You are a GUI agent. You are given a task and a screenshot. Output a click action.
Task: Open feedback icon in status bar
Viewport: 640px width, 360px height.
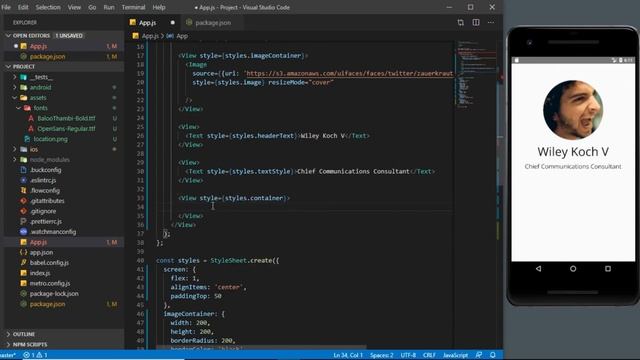pyautogui.click(x=479, y=355)
